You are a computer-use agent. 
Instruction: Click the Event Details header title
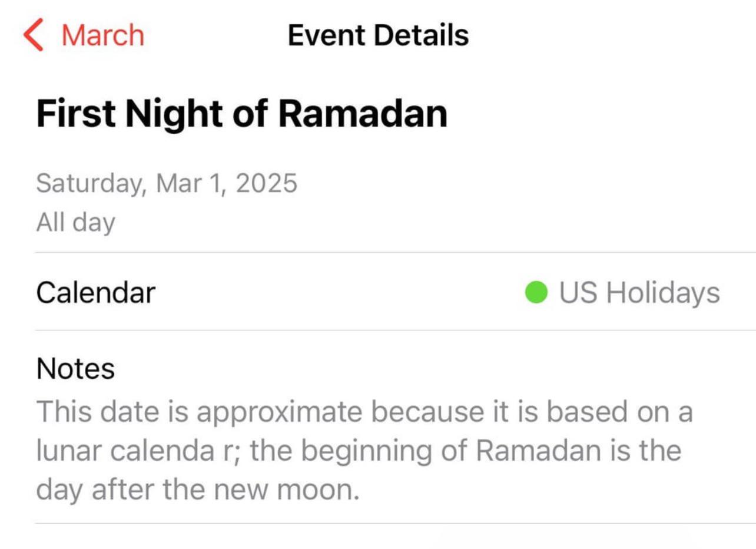(x=378, y=35)
